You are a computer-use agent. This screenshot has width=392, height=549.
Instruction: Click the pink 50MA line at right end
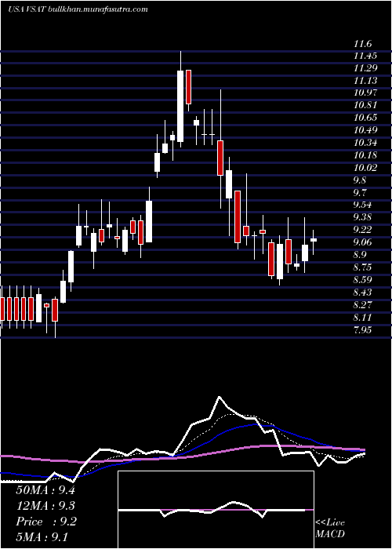click(362, 449)
